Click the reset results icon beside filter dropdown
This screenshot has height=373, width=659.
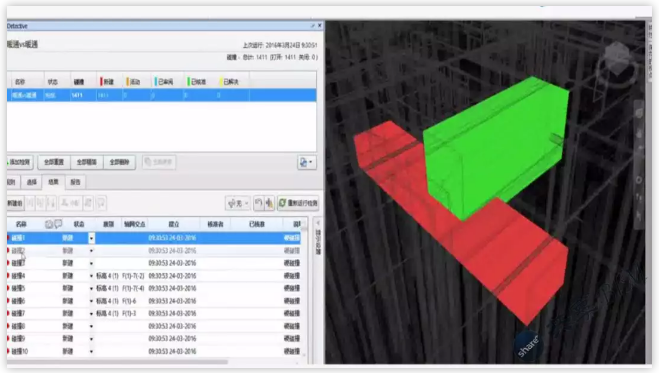click(x=258, y=203)
